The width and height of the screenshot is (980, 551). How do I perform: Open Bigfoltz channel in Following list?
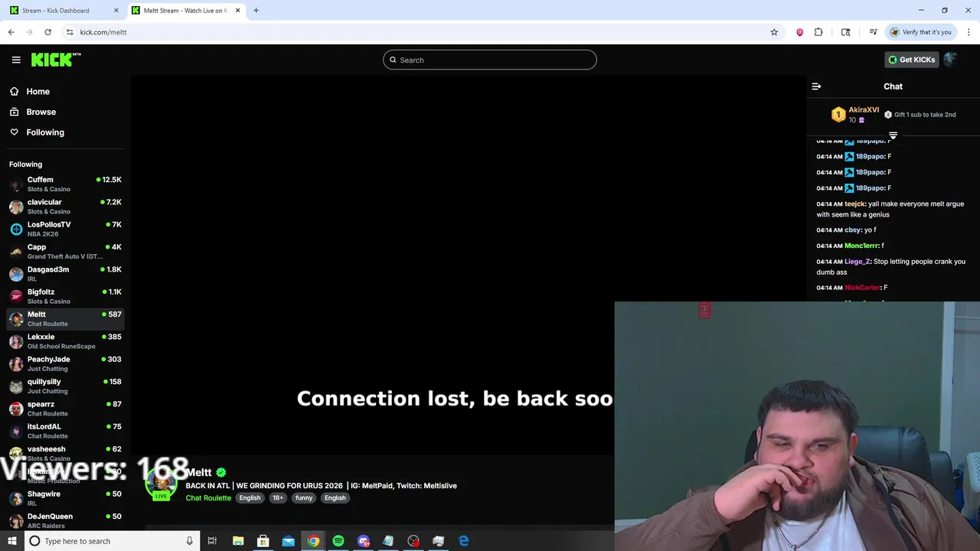[65, 296]
